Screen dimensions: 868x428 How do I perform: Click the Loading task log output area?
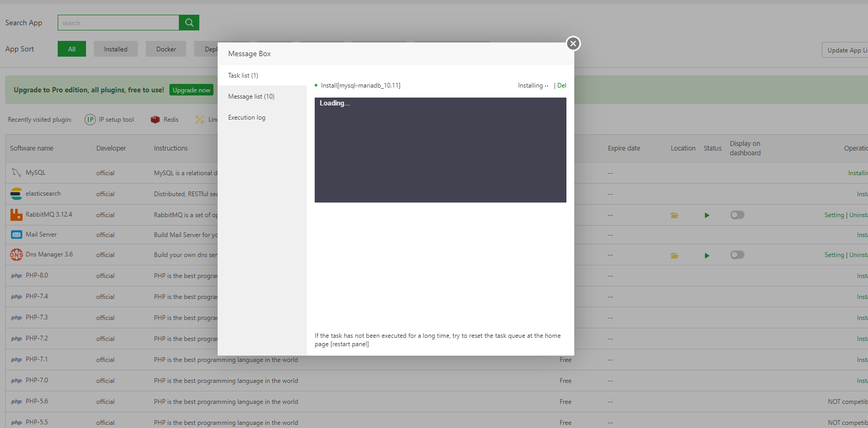pyautogui.click(x=441, y=150)
